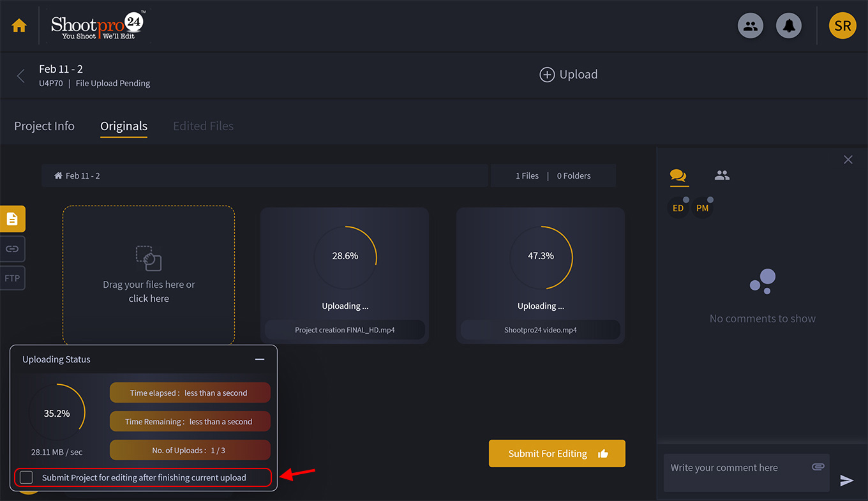Select the link sharing icon in left sidebar
This screenshot has width=868, height=501.
[12, 249]
